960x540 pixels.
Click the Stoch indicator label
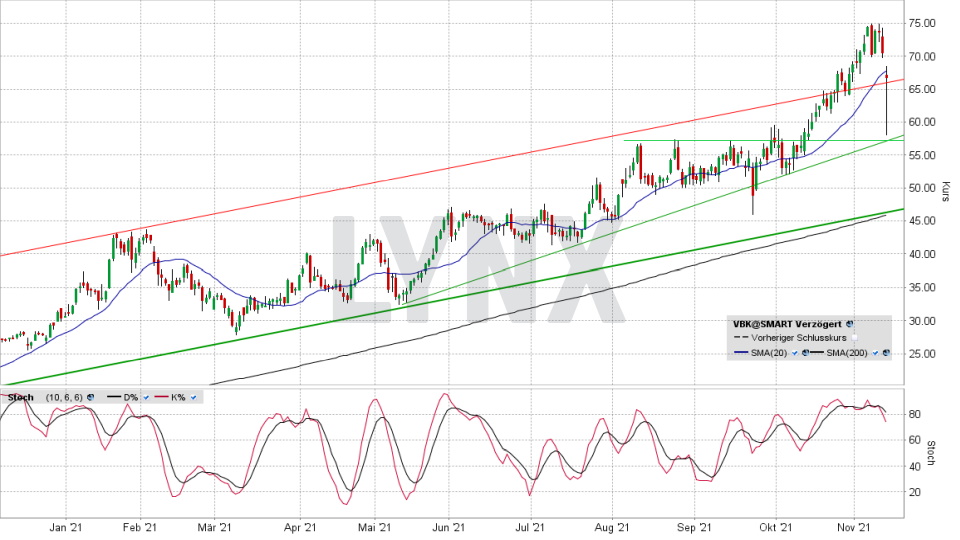20,397
